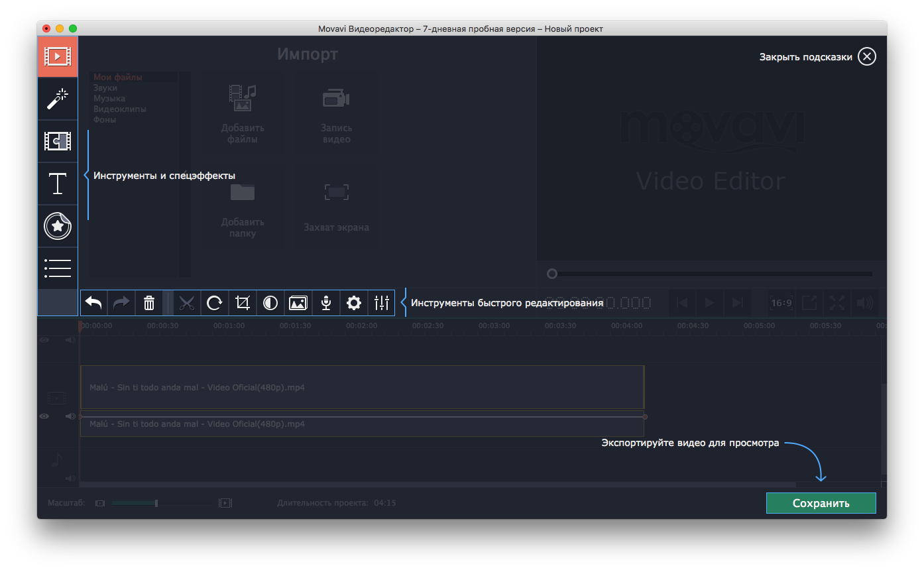924x572 pixels.
Task: Record audio with the microphone icon
Action: [x=325, y=303]
